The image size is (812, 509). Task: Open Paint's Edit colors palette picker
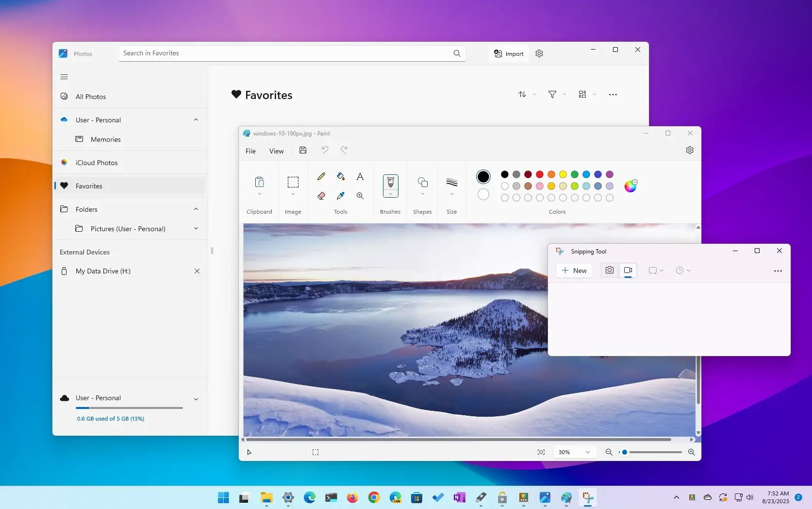tap(630, 186)
